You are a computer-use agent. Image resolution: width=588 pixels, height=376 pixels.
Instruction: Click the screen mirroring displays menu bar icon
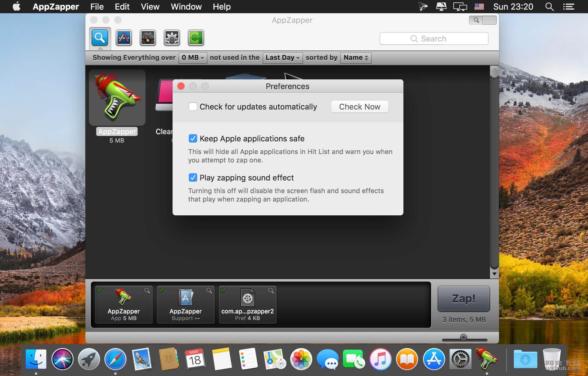tap(460, 7)
